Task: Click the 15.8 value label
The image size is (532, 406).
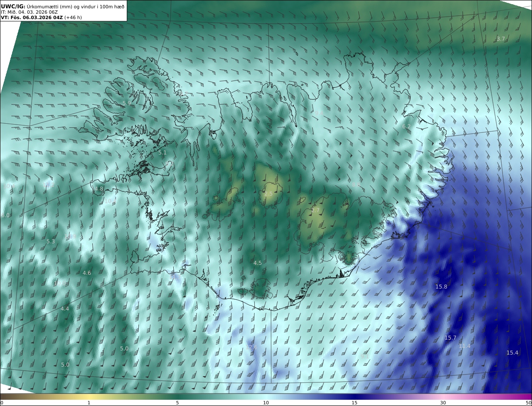Action: pos(441,286)
